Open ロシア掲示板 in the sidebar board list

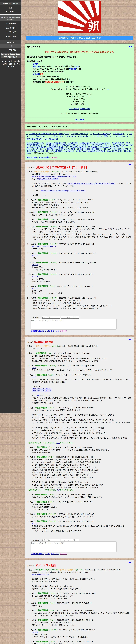click(x=11, y=50)
